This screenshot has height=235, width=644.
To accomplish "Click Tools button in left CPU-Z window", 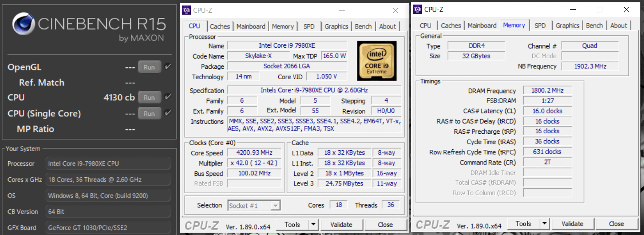I will coord(292,224).
